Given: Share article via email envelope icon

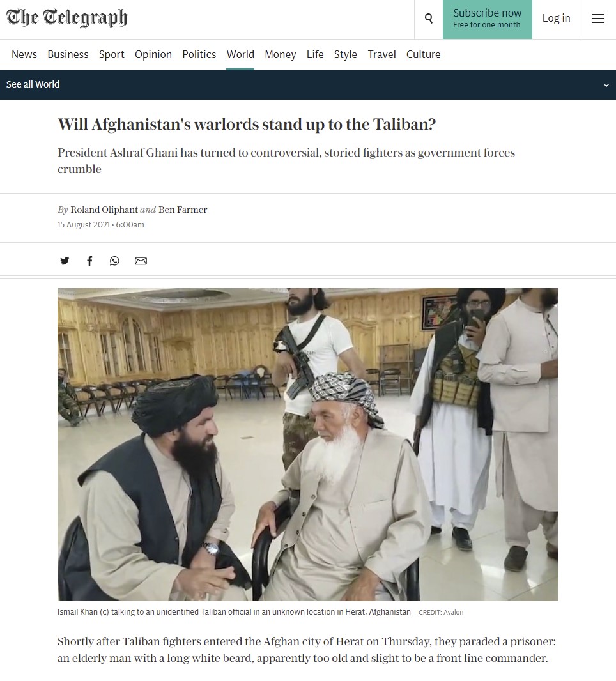Looking at the screenshot, I should [141, 261].
